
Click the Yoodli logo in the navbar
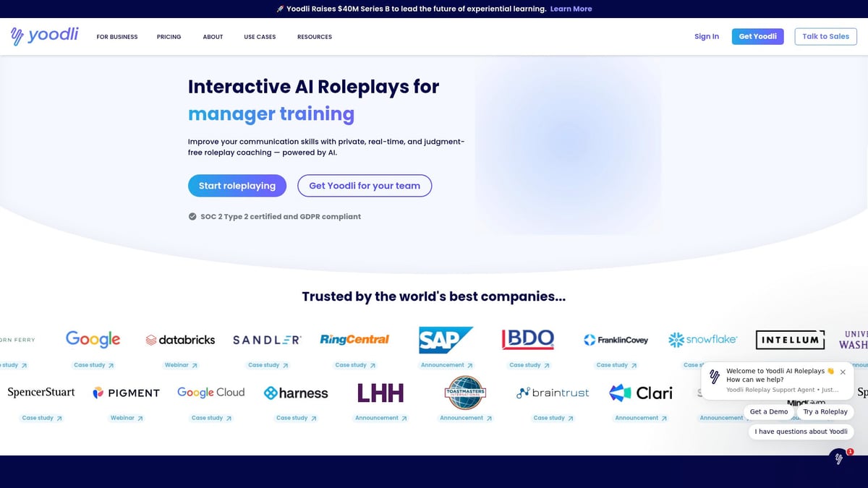(43, 36)
